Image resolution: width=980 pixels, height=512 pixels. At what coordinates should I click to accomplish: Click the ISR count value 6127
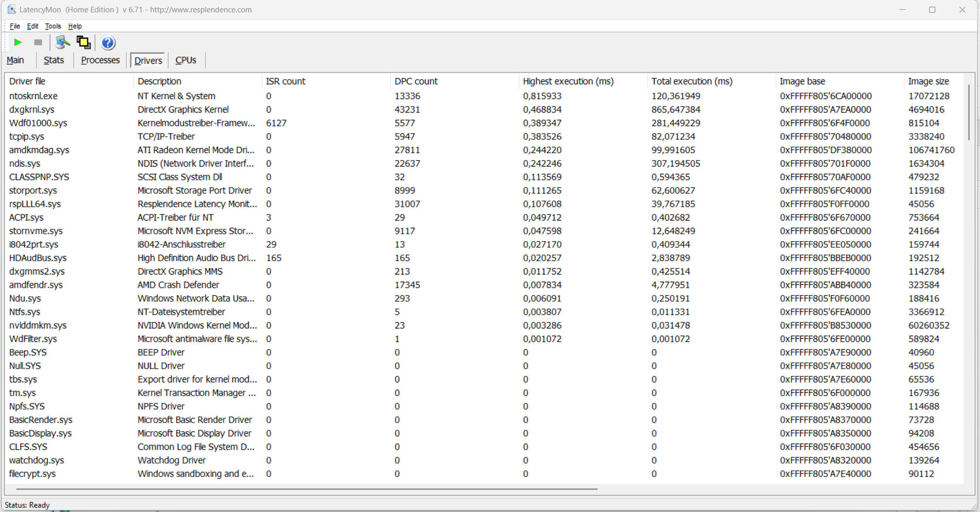click(276, 123)
